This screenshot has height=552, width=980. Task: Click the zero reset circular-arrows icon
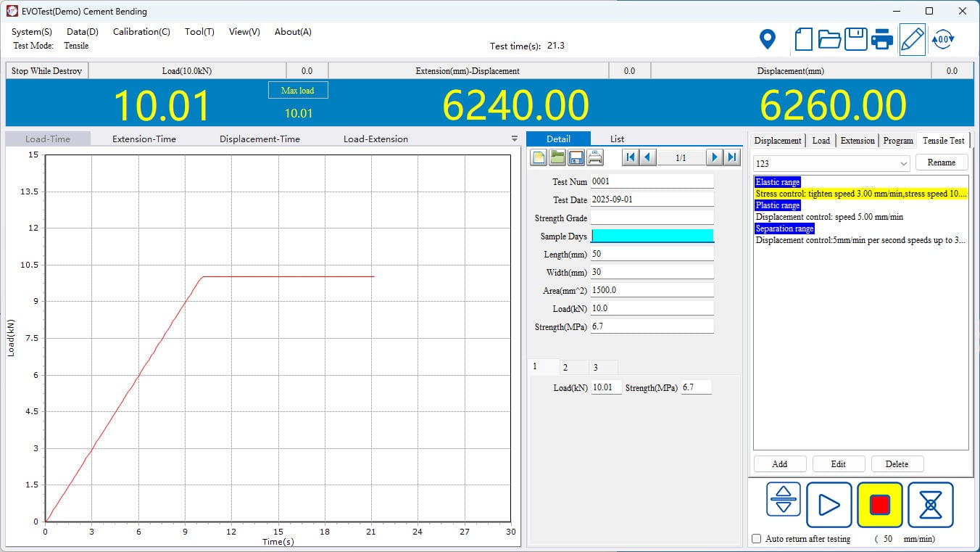(942, 39)
